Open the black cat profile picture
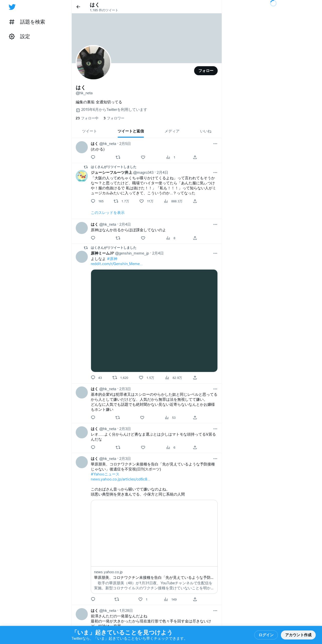 click(x=93, y=62)
